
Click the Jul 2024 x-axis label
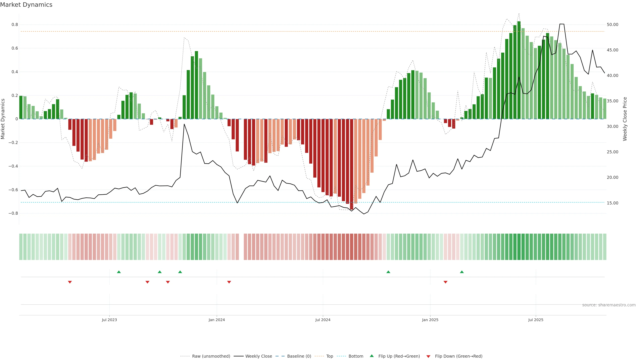[x=323, y=320]
